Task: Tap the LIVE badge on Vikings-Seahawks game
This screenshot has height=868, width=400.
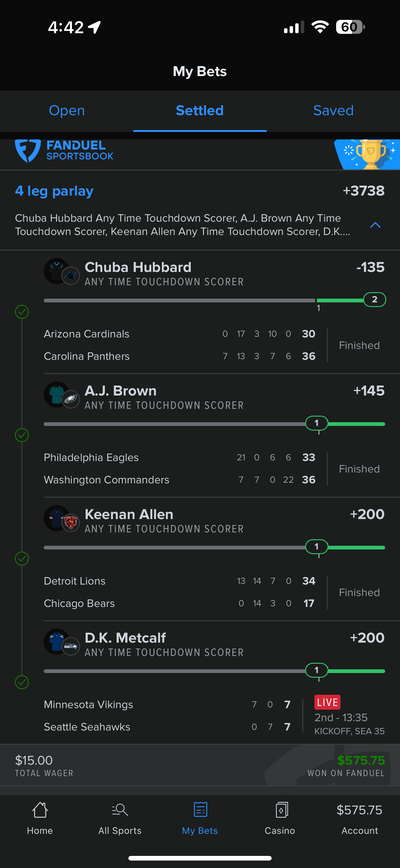Action: (327, 702)
